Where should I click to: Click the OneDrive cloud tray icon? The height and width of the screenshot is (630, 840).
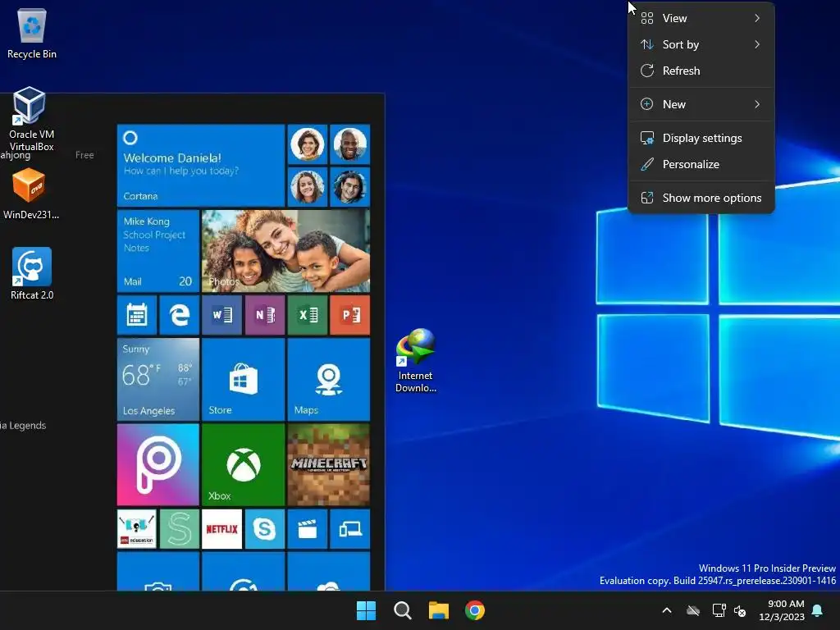tap(693, 610)
